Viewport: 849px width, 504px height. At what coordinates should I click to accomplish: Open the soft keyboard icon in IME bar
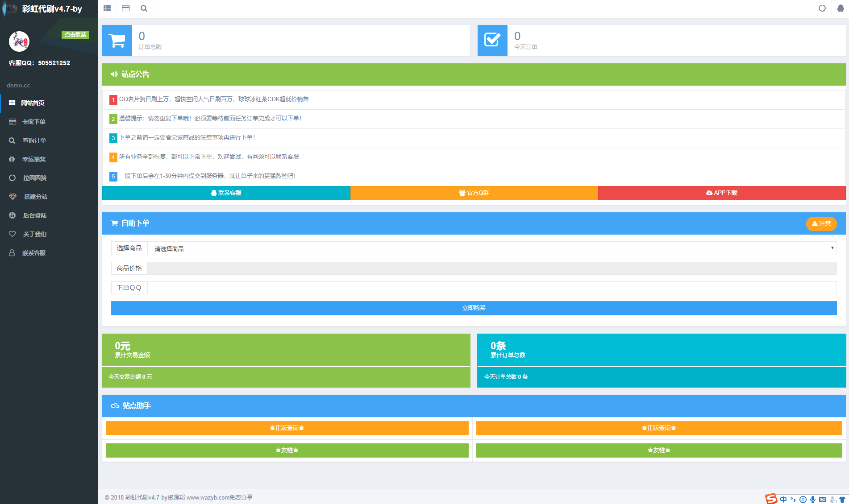click(x=823, y=500)
